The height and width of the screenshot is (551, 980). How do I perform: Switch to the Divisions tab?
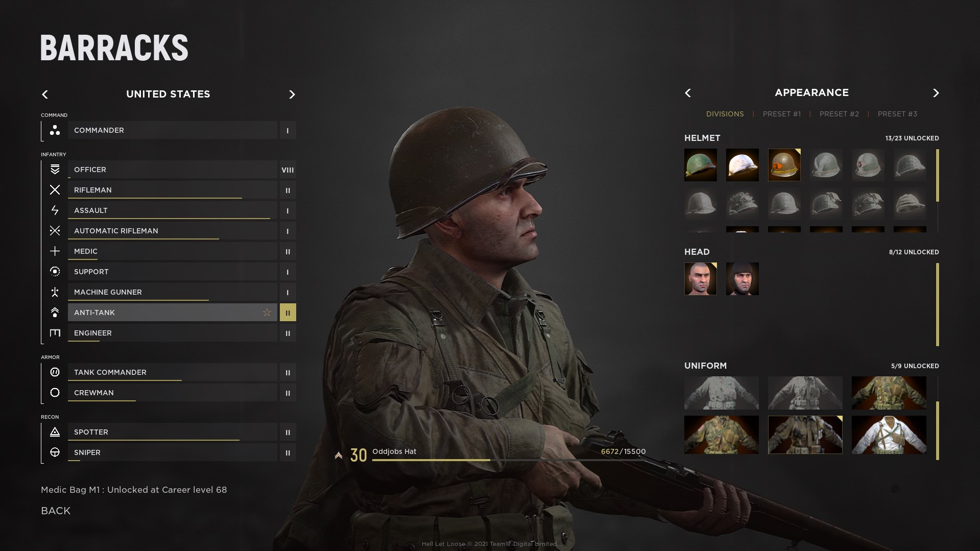coord(725,114)
